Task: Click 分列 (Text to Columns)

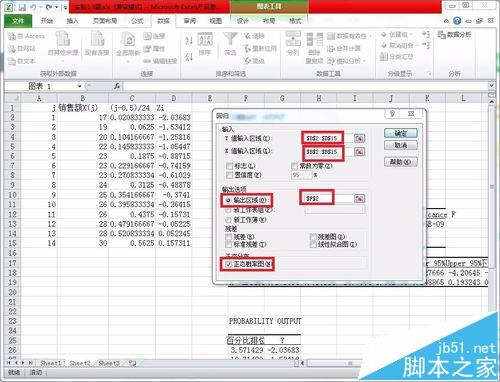Action: point(293,44)
